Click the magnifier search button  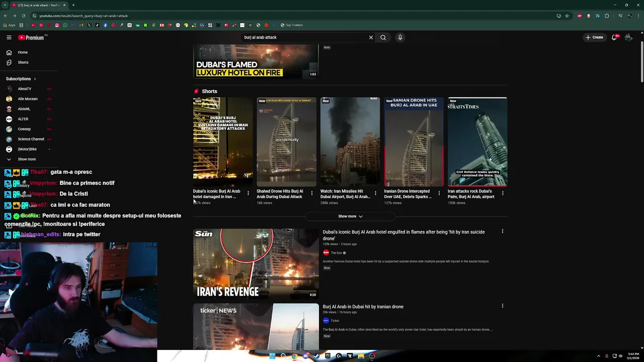(383, 37)
